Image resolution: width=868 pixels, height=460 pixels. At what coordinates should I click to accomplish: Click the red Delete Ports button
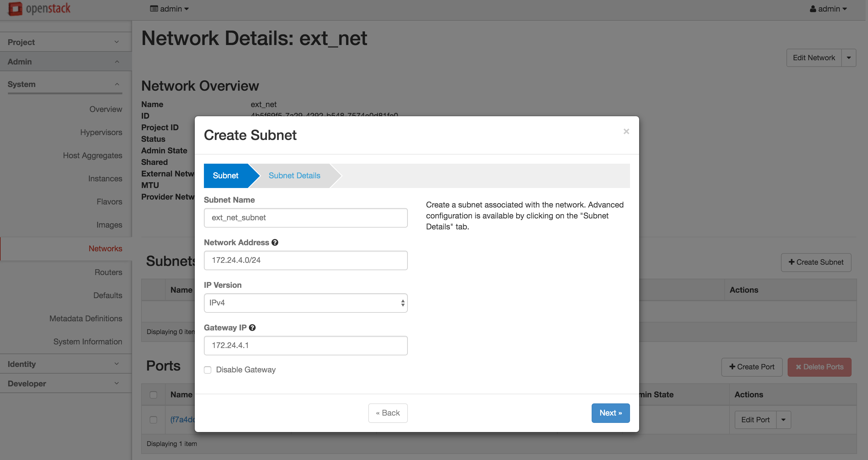(819, 367)
